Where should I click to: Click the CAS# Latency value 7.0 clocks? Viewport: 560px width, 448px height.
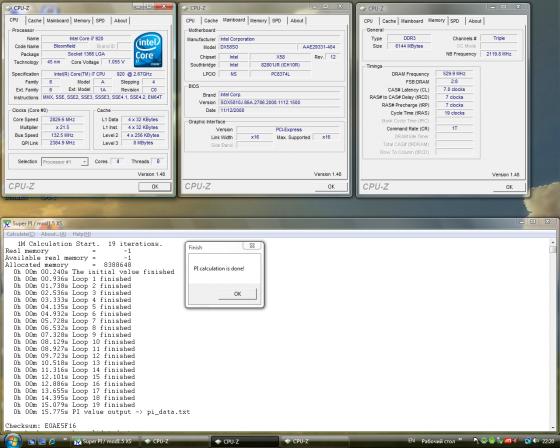[x=454, y=89]
